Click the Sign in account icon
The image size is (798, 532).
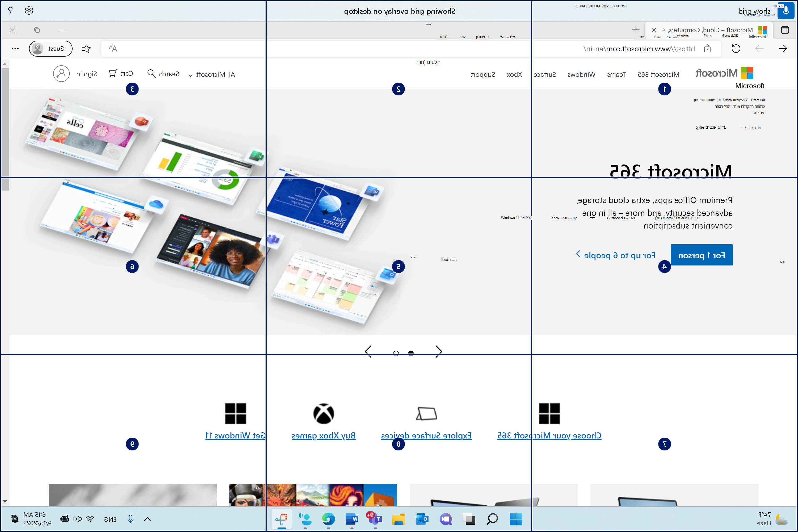61,74
